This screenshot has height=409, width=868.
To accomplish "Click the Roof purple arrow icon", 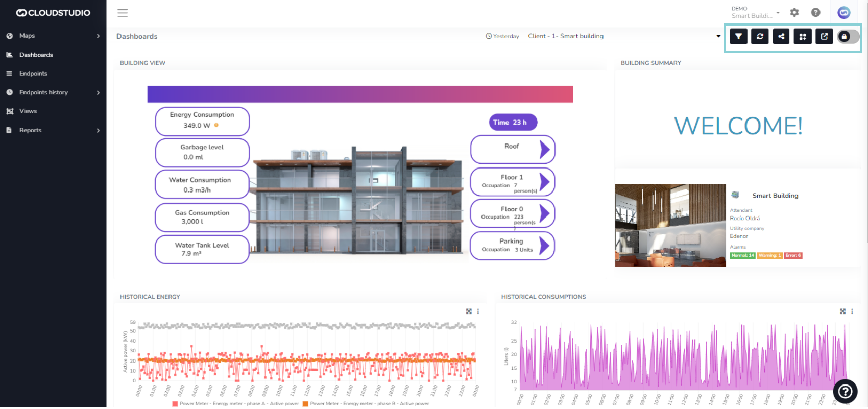I will [545, 150].
